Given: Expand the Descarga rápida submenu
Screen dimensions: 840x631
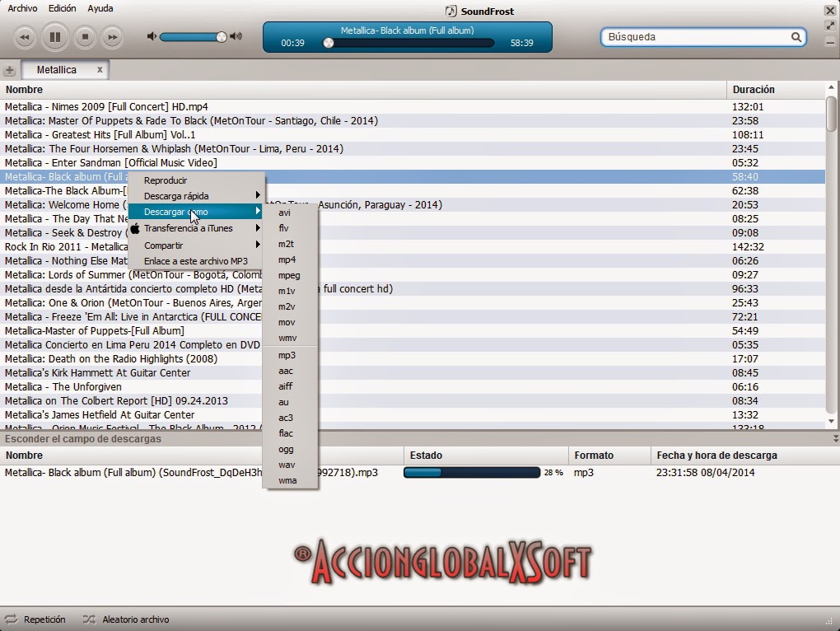Looking at the screenshot, I should [196, 196].
